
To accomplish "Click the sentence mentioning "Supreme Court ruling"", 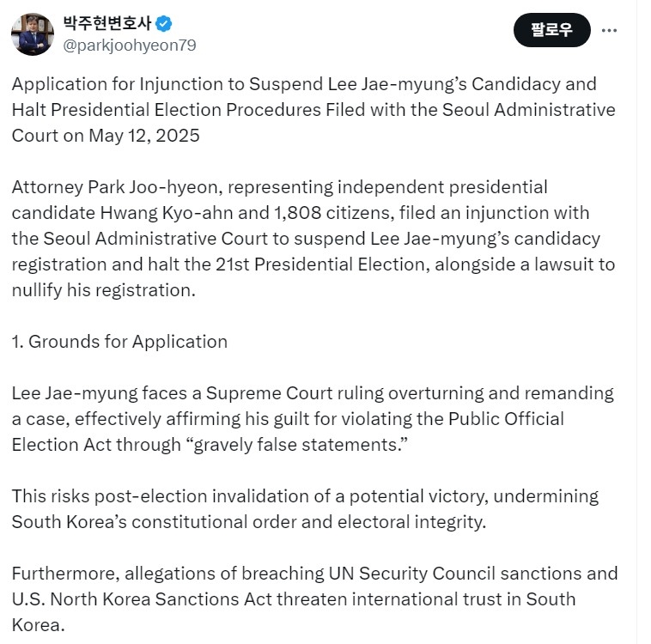I will click(x=313, y=418).
